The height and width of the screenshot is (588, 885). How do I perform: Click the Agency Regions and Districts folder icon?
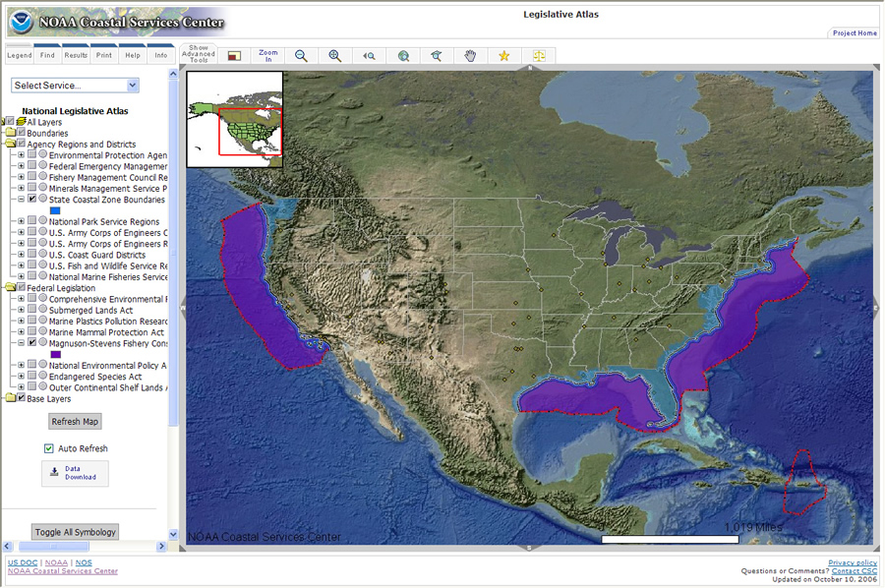pyautogui.click(x=11, y=144)
